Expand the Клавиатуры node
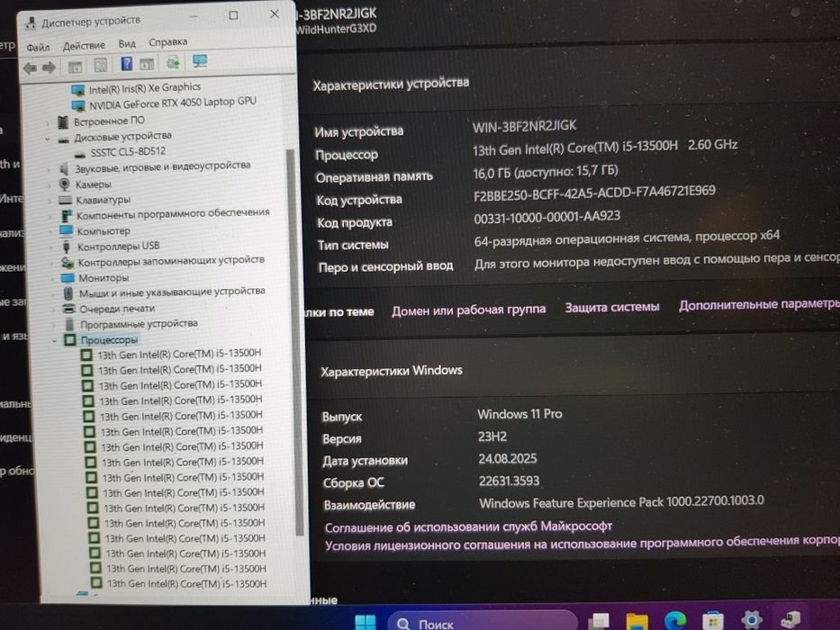 [50, 201]
